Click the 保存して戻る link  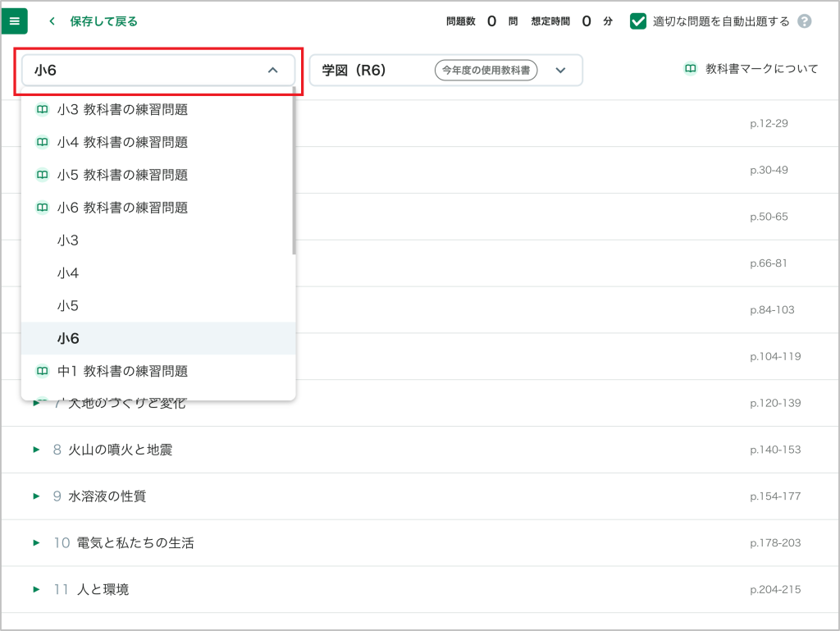click(x=103, y=21)
